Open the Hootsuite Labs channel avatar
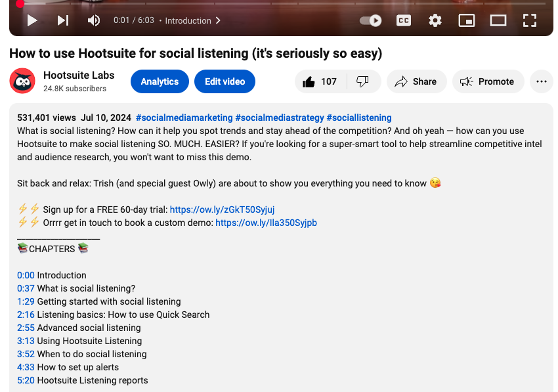The image size is (558, 392). [x=22, y=81]
